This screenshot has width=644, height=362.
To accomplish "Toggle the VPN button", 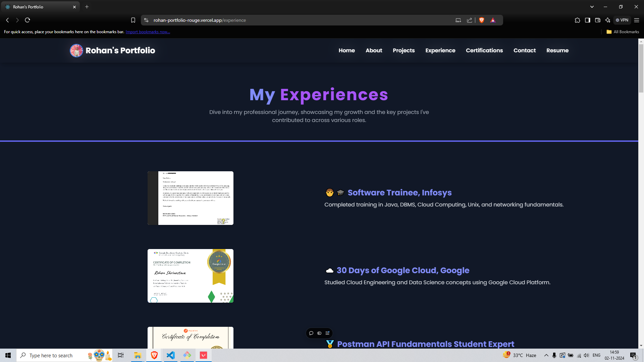I will (x=622, y=20).
